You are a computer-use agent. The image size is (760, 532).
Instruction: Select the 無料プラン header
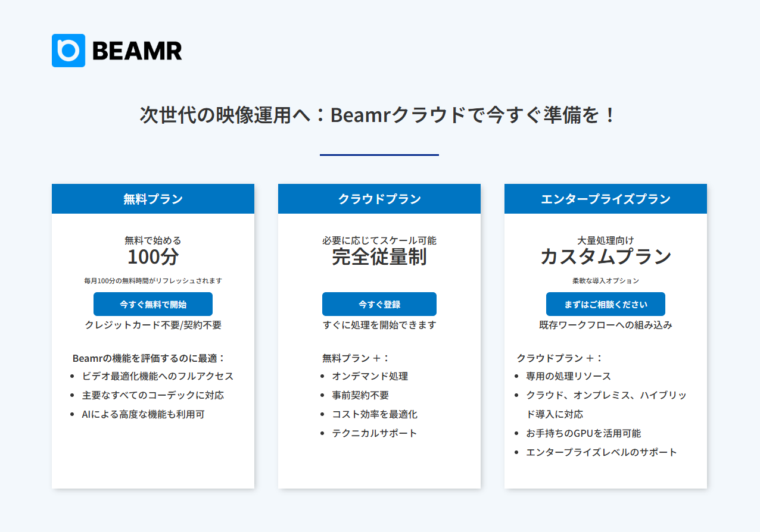tap(152, 199)
